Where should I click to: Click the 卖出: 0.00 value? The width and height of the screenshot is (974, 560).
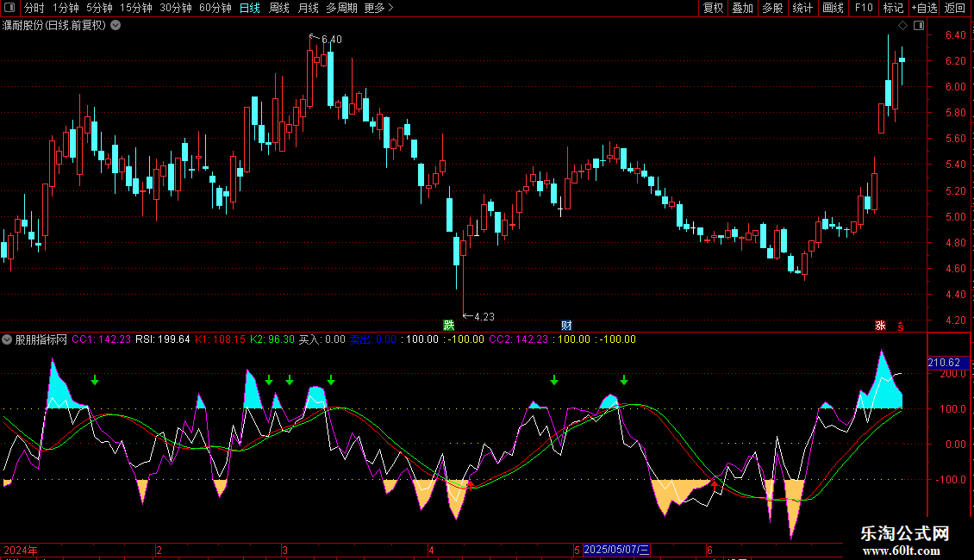coord(372,339)
